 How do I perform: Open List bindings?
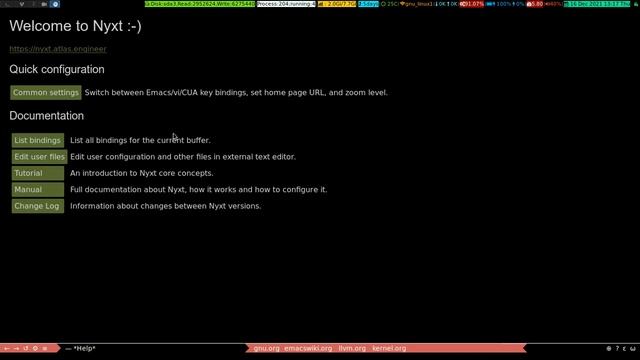click(x=38, y=140)
